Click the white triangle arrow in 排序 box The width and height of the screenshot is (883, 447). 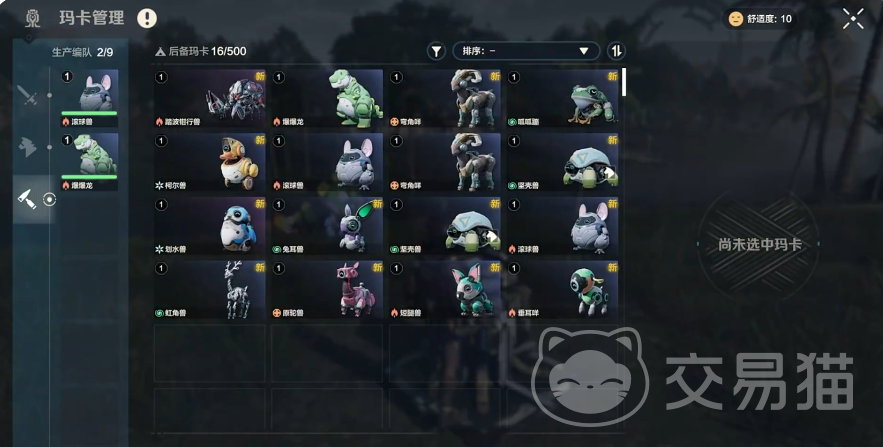[x=584, y=51]
